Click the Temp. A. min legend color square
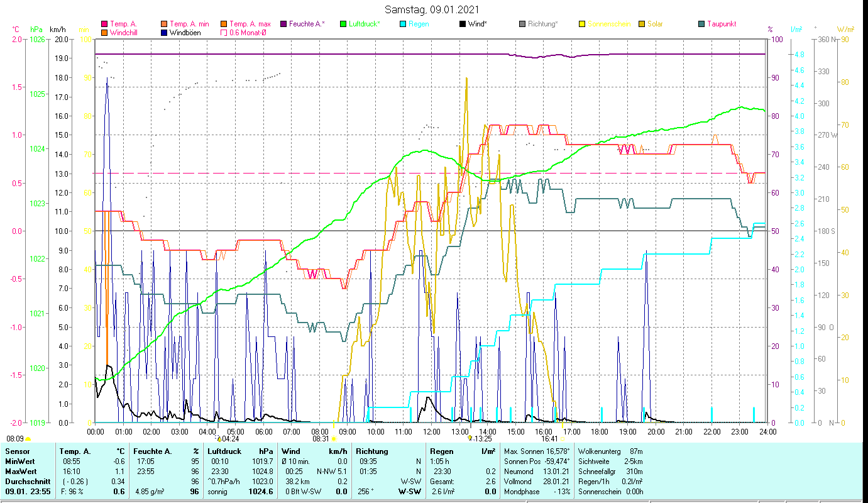Viewport: 868px width, 503px height. [165, 24]
